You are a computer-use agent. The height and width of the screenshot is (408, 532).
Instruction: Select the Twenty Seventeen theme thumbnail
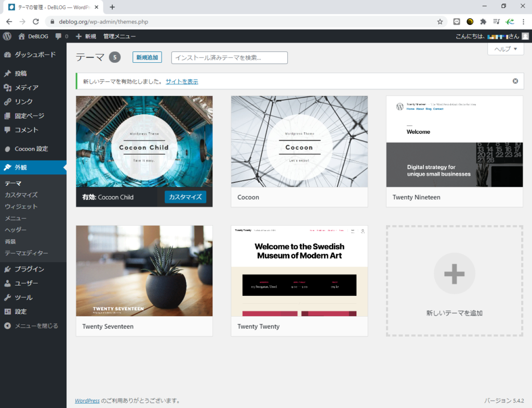click(x=144, y=271)
